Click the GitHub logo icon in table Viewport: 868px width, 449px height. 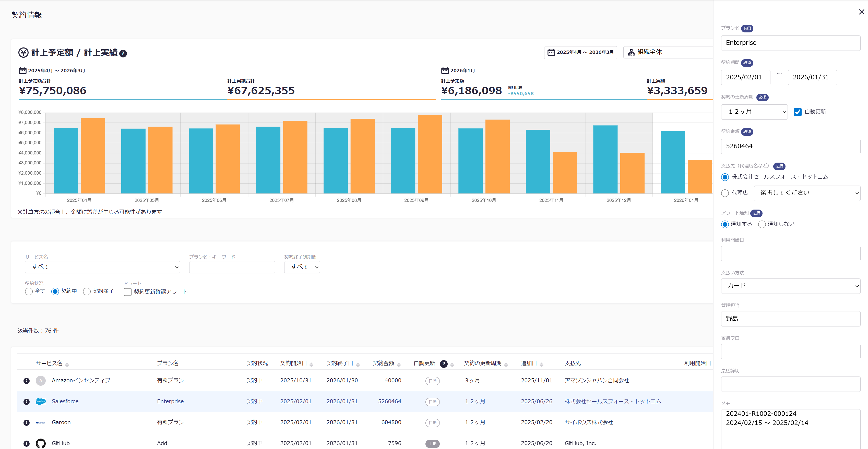click(40, 443)
